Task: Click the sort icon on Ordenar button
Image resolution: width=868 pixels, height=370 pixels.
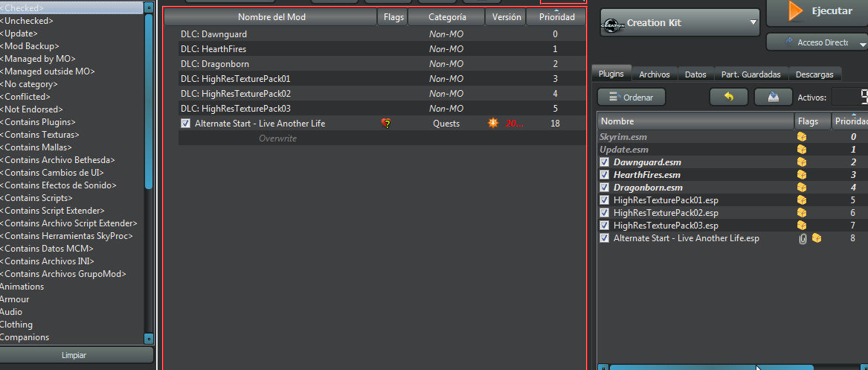Action: click(614, 97)
